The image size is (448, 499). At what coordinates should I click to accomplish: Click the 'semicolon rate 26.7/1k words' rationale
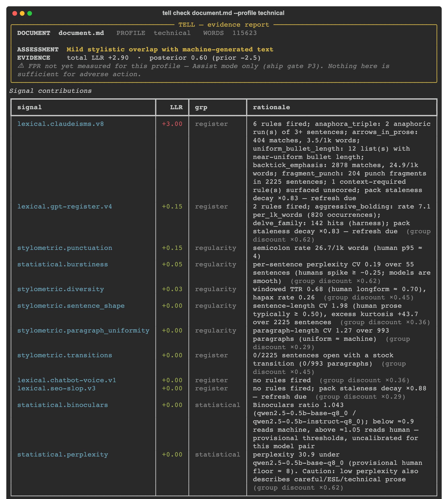click(311, 248)
